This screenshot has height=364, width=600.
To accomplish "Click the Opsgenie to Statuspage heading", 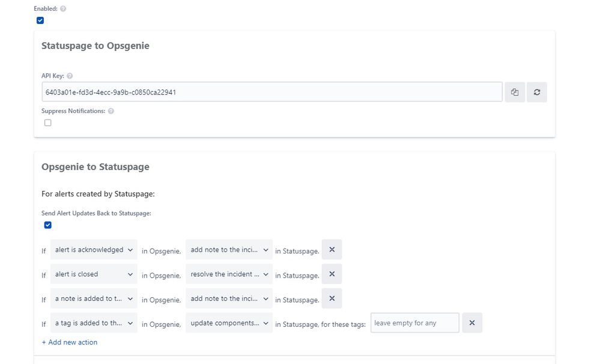I will click(95, 167).
